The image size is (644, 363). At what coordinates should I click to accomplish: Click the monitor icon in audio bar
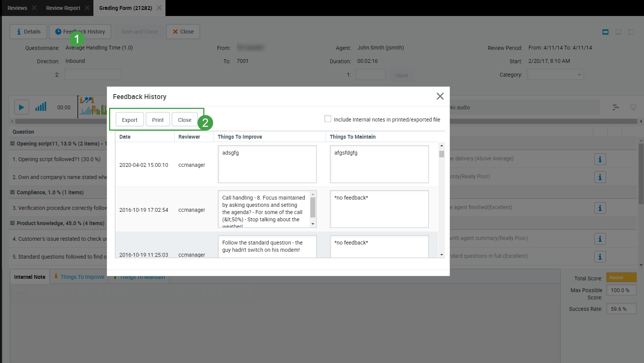click(633, 107)
